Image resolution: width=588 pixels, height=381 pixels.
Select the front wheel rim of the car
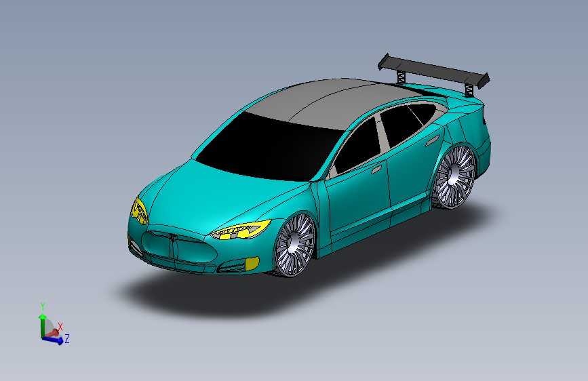[x=295, y=245]
